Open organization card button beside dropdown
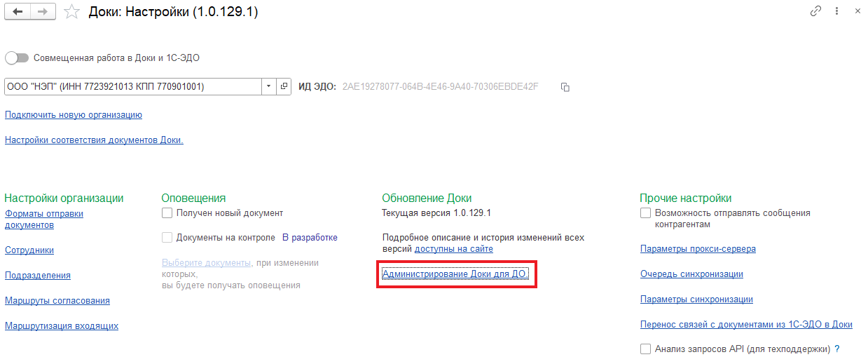This screenshot has height=364, width=868. pyautogui.click(x=284, y=86)
